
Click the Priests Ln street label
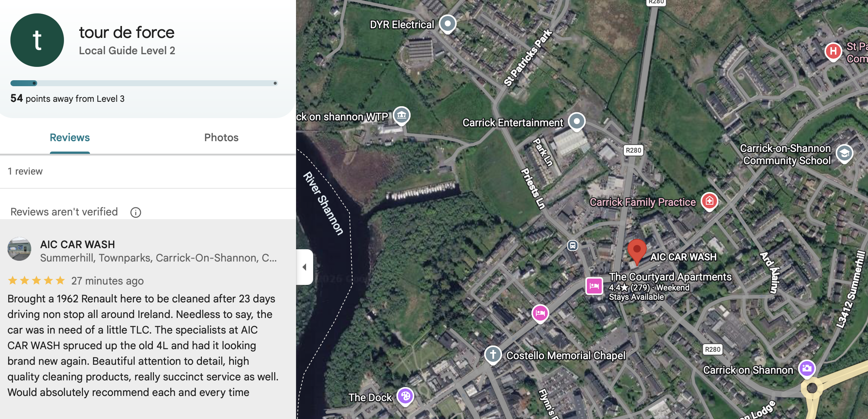click(533, 188)
